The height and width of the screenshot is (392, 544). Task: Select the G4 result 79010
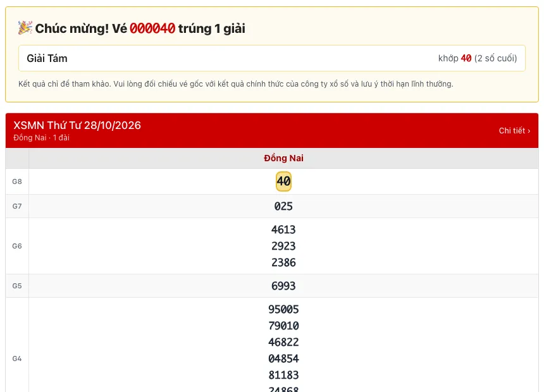tap(283, 326)
